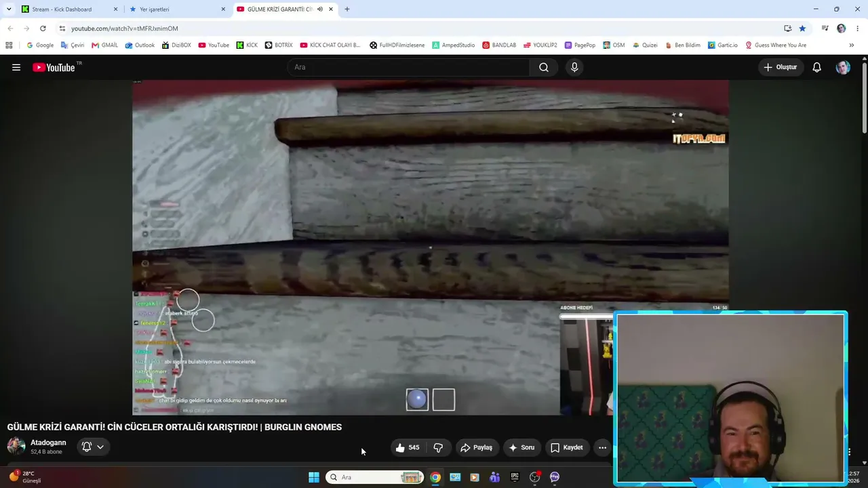Open Atadogann channel avatar
Screen dimensions: 868x488
pyautogui.click(x=16, y=446)
